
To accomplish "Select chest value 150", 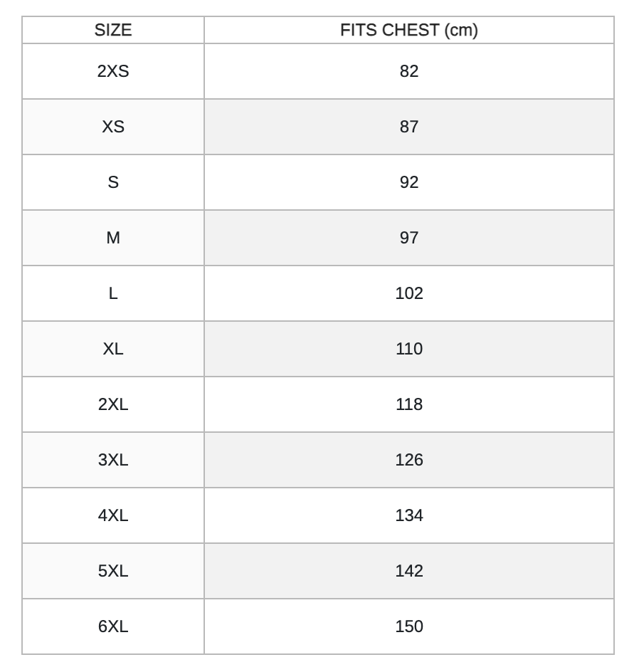I will coord(409,626).
